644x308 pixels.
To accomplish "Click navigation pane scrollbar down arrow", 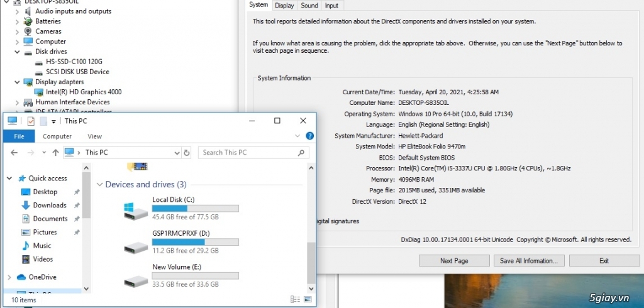I will pyautogui.click(x=86, y=289).
